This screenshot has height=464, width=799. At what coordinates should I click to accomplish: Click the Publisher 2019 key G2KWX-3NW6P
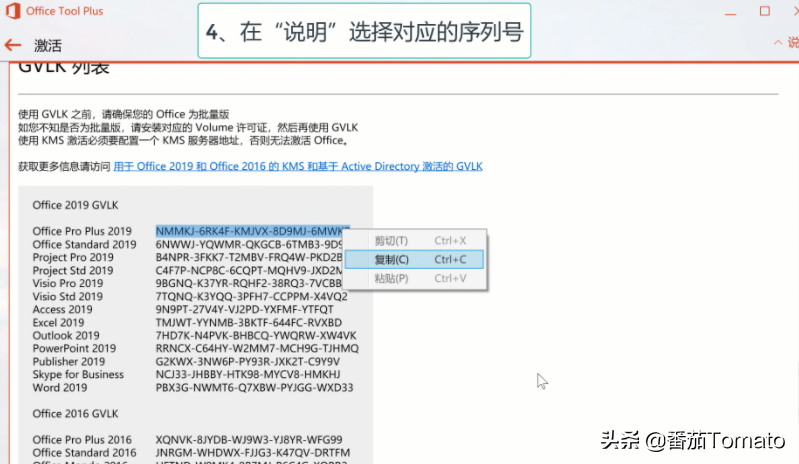[248, 362]
